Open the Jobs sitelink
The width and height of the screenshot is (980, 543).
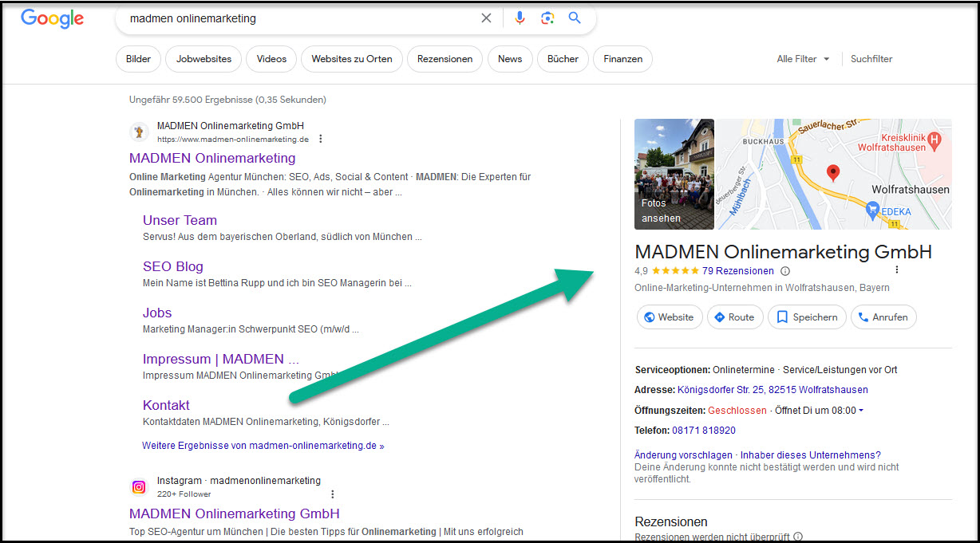click(157, 313)
